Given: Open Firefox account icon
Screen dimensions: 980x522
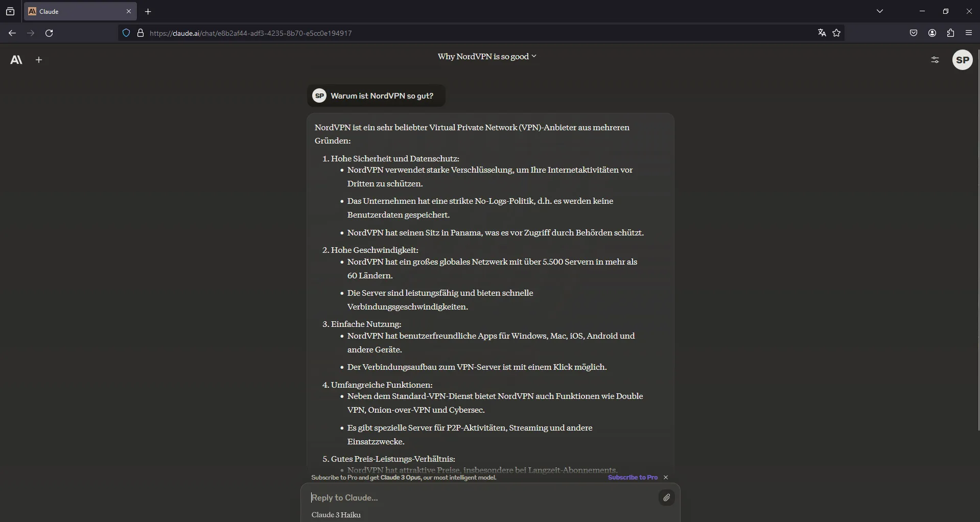Looking at the screenshot, I should point(932,33).
